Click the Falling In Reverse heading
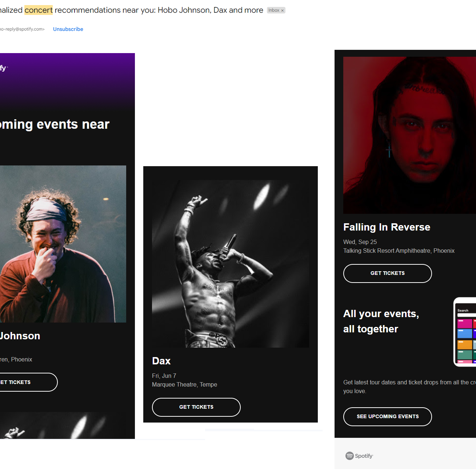This screenshot has width=476, height=476. point(387,227)
